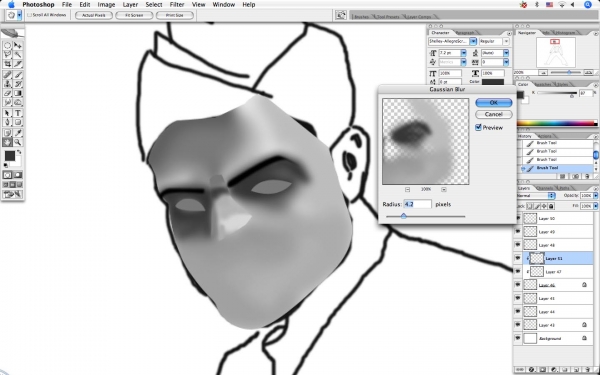Open the Layer menu
Viewport: 600px width, 375px height.
130,5
